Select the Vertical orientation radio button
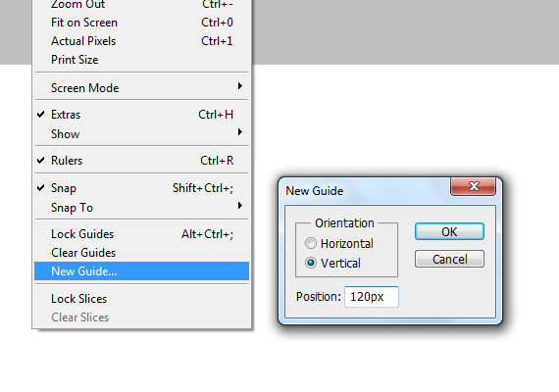Image resolution: width=559 pixels, height=392 pixels. [311, 263]
